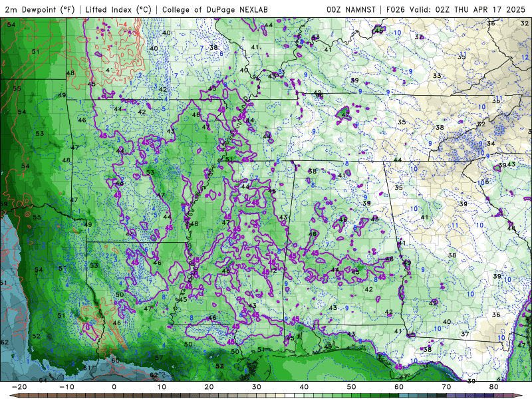
Task: Click the '10' color scale label below the map
Action: click(162, 387)
